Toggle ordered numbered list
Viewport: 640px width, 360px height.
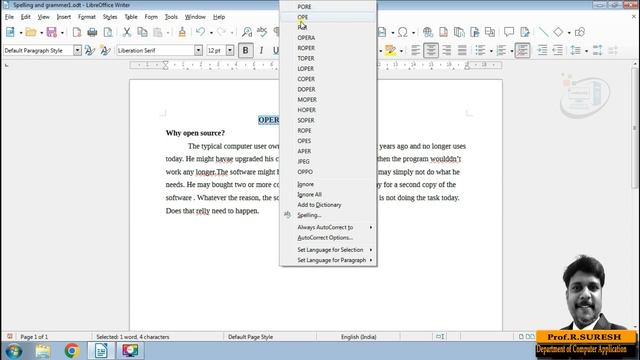501,50
